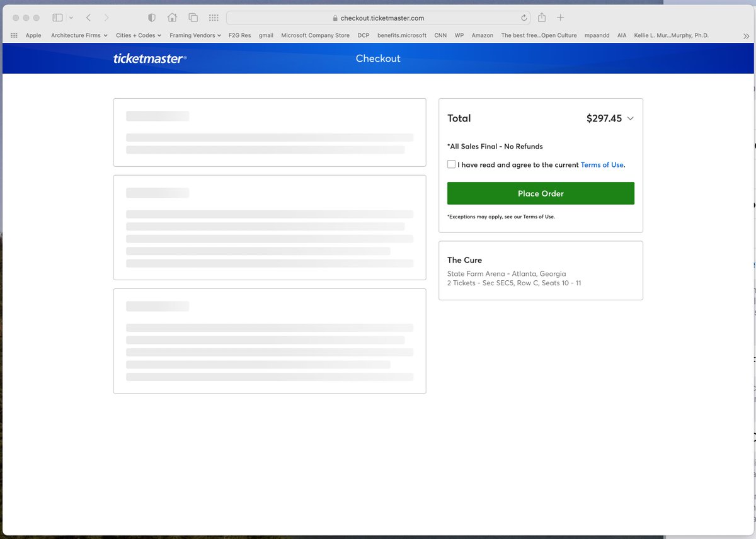Image resolution: width=756 pixels, height=539 pixels.
Task: Open the blue Terms of Use link
Action: click(602, 165)
